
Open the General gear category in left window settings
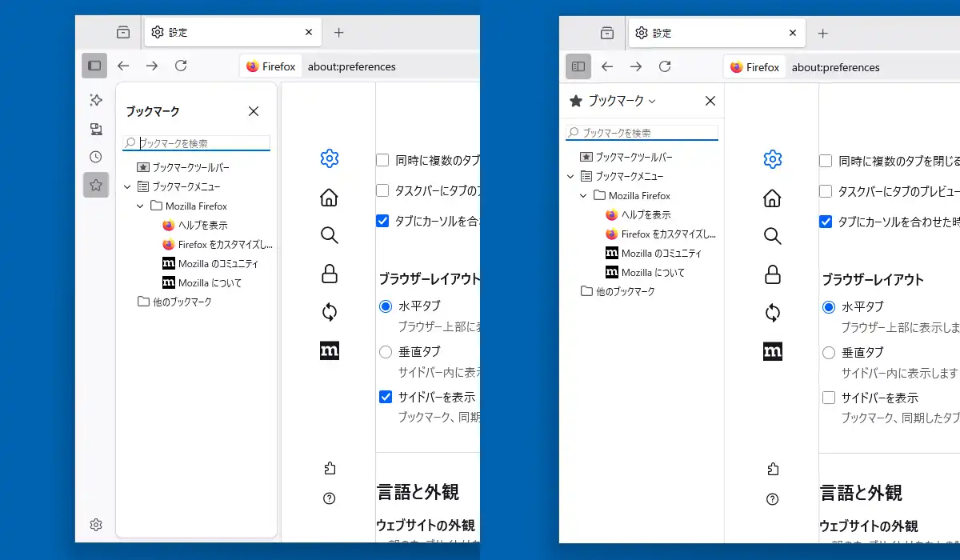click(330, 158)
